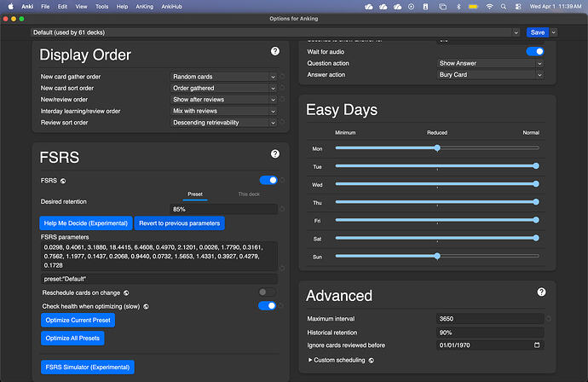
Task: Revert New card gather order setting icon
Action: [282, 77]
